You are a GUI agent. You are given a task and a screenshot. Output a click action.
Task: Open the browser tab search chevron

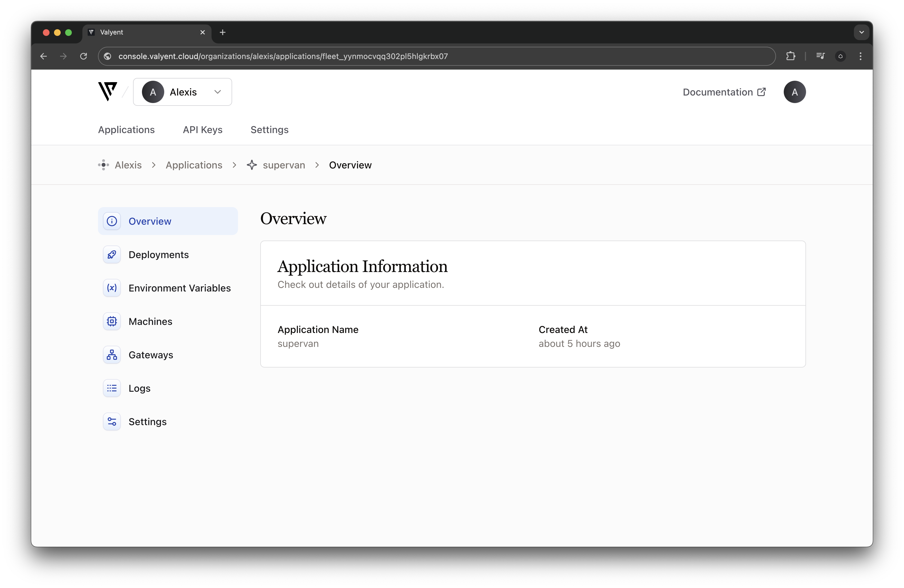(861, 32)
